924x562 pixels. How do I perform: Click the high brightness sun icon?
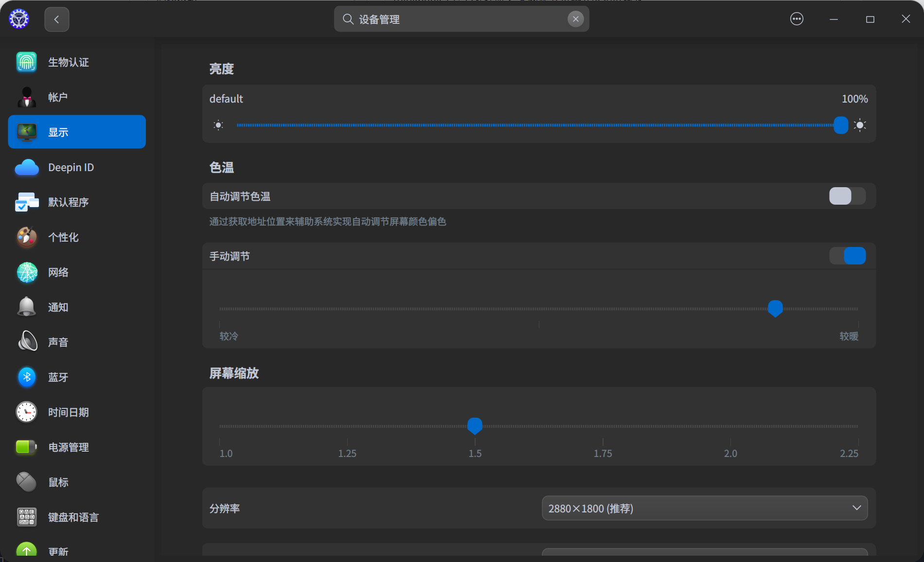pyautogui.click(x=860, y=125)
